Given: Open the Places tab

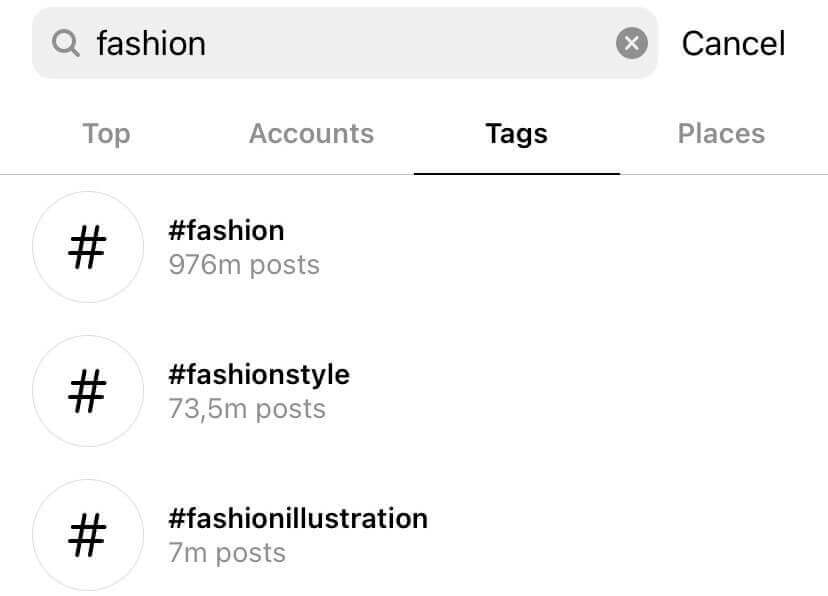Looking at the screenshot, I should tap(721, 133).
